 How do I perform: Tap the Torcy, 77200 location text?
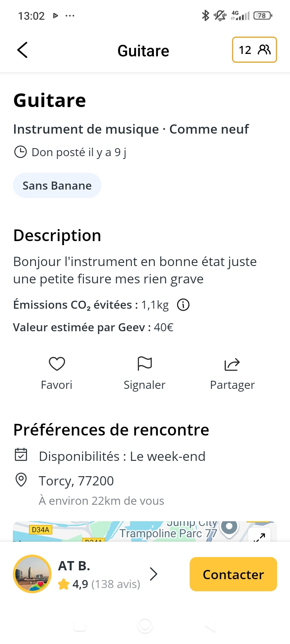pos(76,481)
